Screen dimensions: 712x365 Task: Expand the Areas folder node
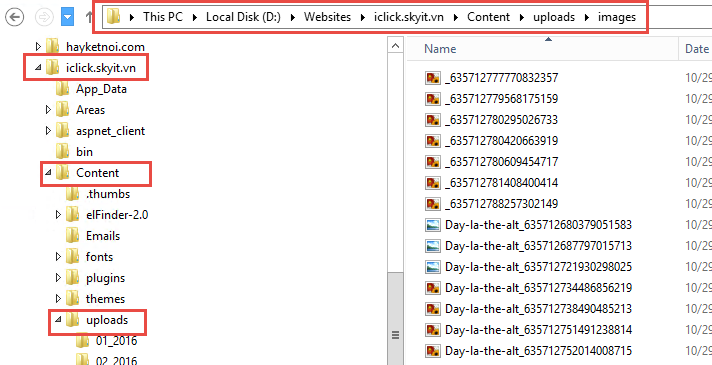coord(48,109)
